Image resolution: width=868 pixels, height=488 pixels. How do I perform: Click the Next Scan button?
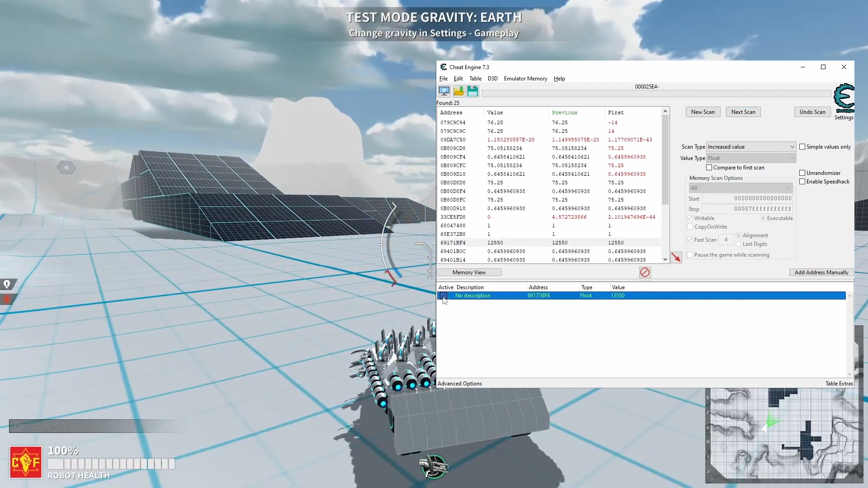(x=743, y=112)
